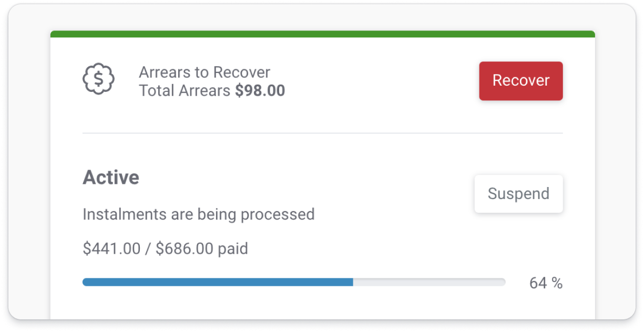
Task: Click 'Instalments are being processed' message
Action: coord(199,214)
